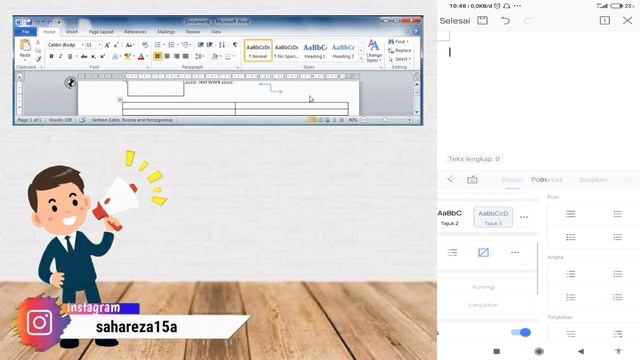Select the Tajuk 3 style on phone
Image resolution: width=640 pixels, height=360 pixels.
493,217
